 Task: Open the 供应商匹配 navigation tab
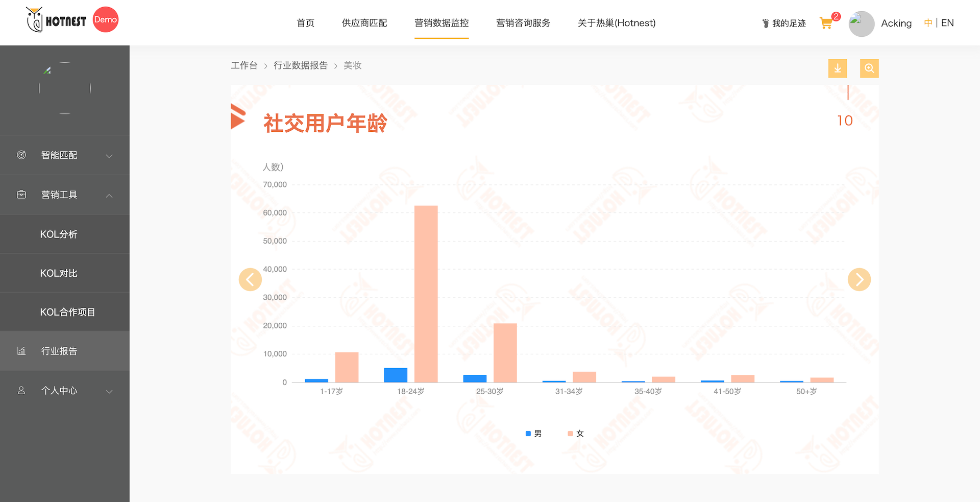click(364, 23)
